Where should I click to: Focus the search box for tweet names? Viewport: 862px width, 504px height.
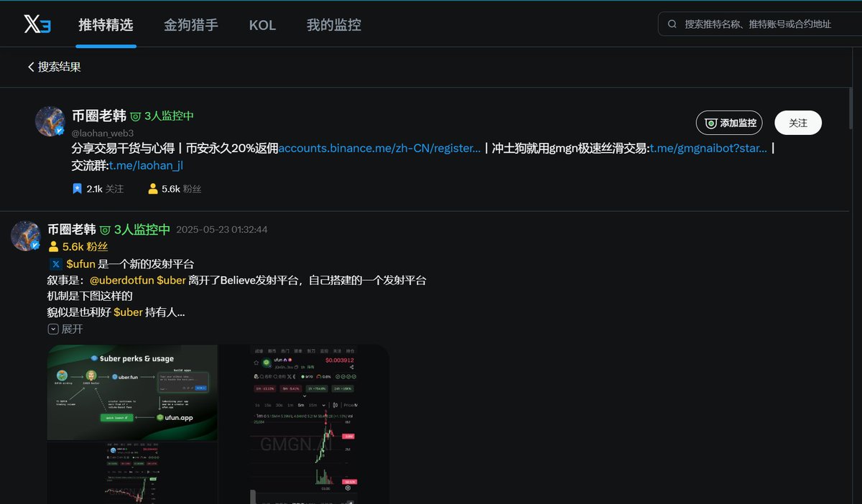760,24
